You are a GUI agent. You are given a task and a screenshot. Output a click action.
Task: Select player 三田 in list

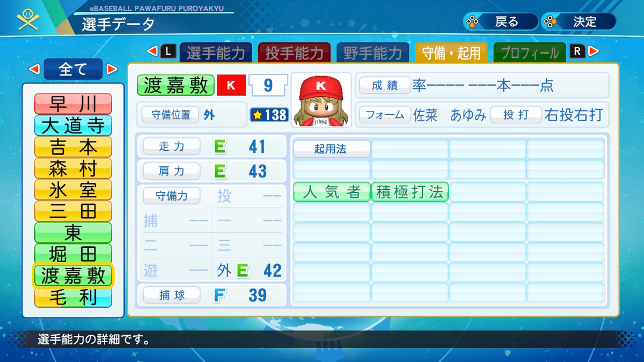tap(73, 211)
